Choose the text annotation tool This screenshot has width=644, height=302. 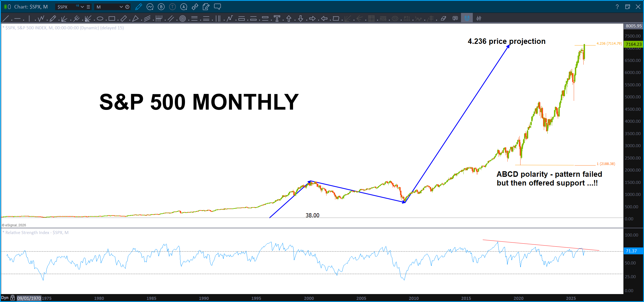(x=277, y=19)
